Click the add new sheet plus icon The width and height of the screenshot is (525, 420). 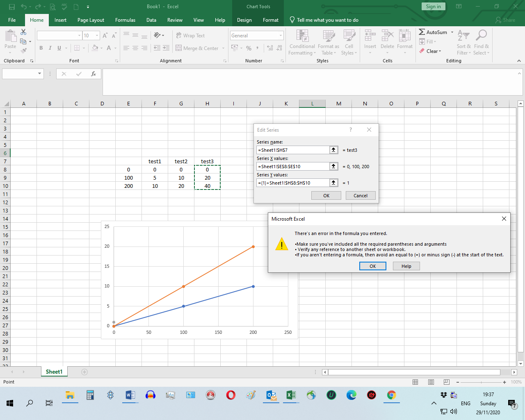tap(84, 372)
